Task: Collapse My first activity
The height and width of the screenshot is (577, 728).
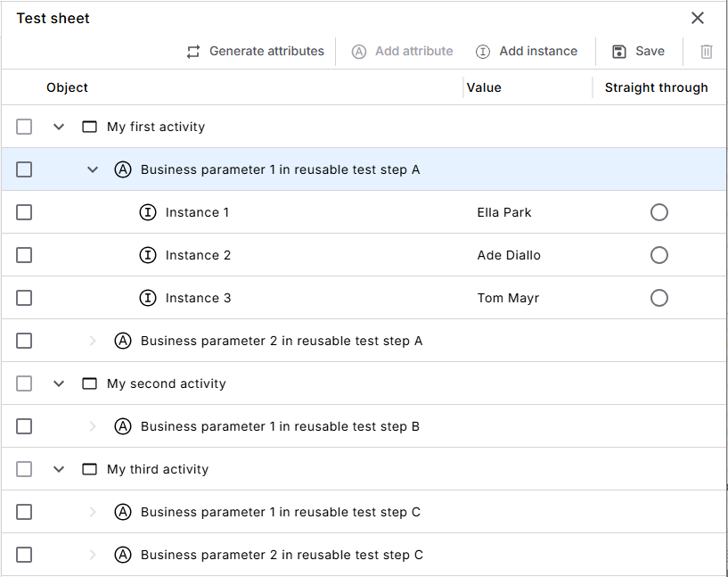Action: pos(59,127)
